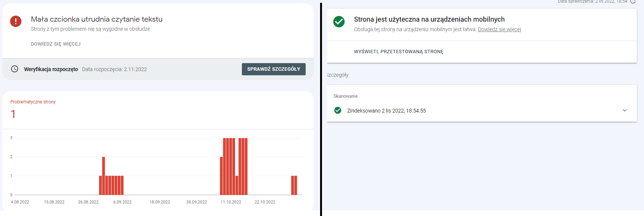This screenshot has width=644, height=216.
Task: Open the Zindeksowano 2 lis 2022 row
Action: click(x=482, y=111)
